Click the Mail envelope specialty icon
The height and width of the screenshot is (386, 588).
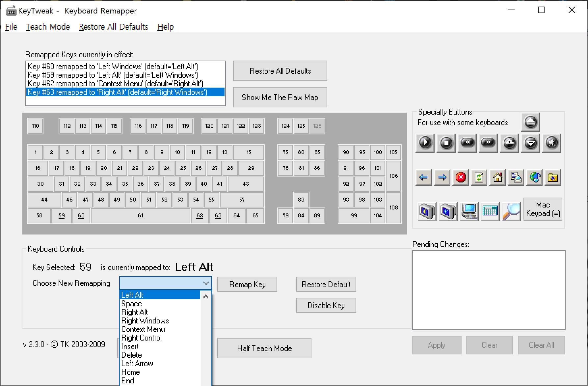516,178
